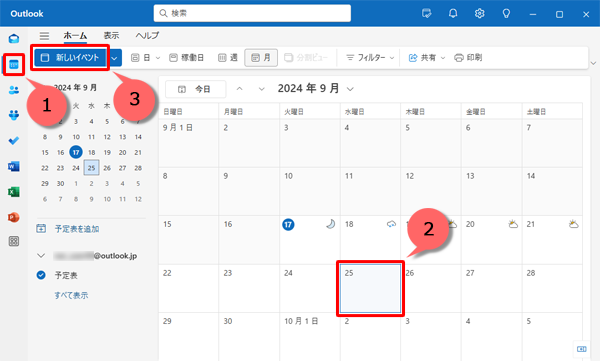Open the フィルター filter dropdown

(x=370, y=58)
